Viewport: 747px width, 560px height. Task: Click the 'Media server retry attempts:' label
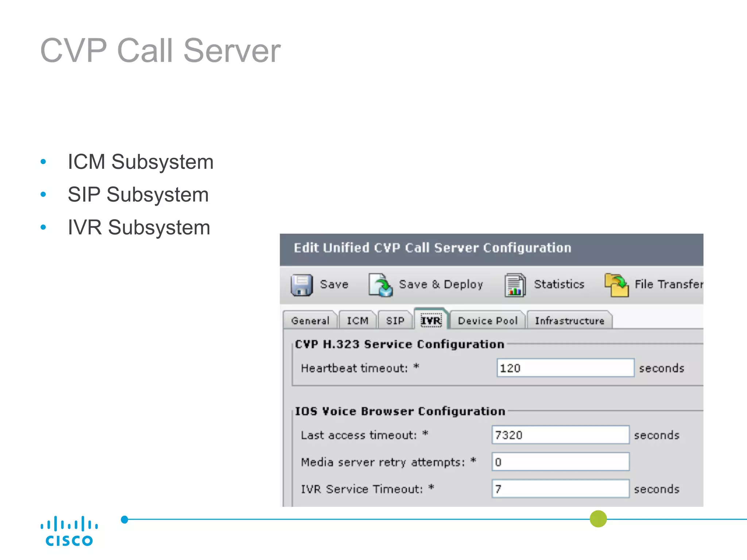click(383, 462)
